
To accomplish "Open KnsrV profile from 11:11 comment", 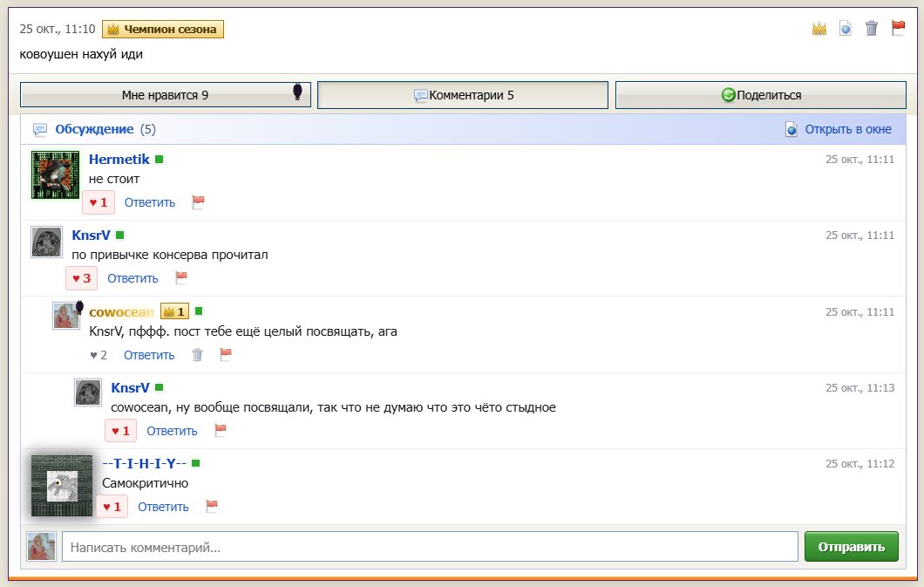I will click(91, 235).
